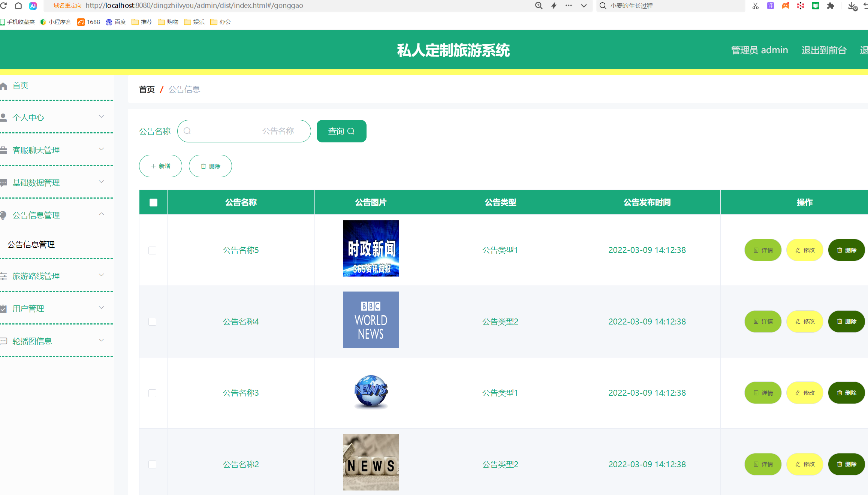The width and height of the screenshot is (868, 495).
Task: Select the 基础数据管理 sidebar icon
Action: coord(4,182)
